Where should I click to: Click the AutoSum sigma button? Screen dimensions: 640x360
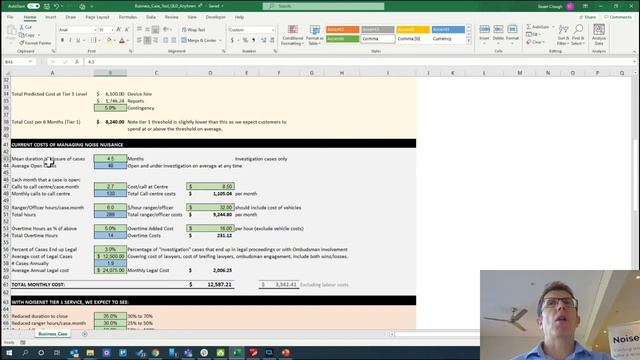click(538, 27)
